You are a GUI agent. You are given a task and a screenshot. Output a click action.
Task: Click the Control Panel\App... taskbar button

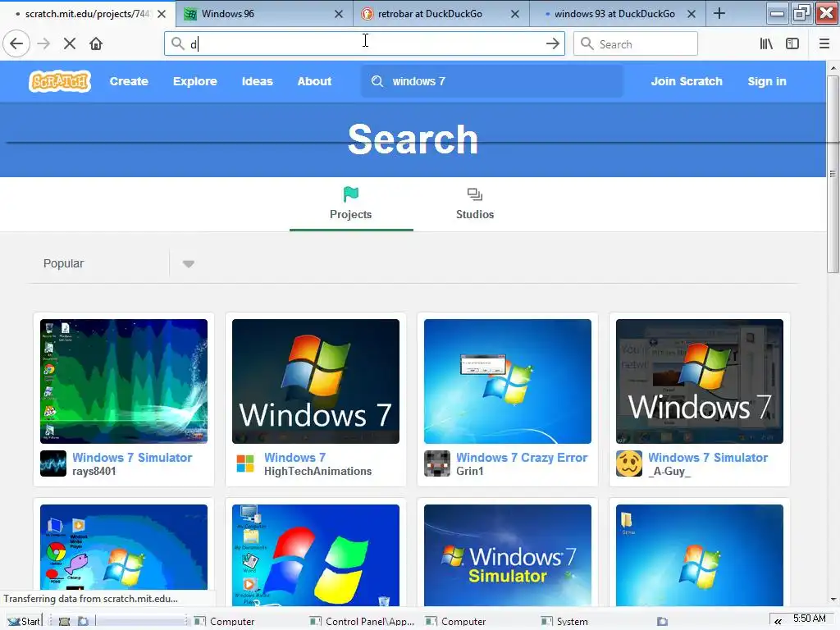363,622
